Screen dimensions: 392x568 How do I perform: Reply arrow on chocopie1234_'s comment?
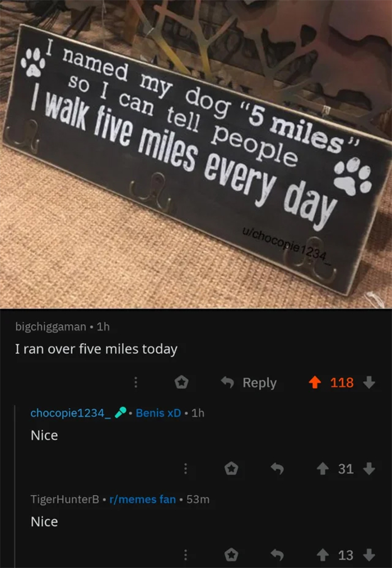coord(277,469)
